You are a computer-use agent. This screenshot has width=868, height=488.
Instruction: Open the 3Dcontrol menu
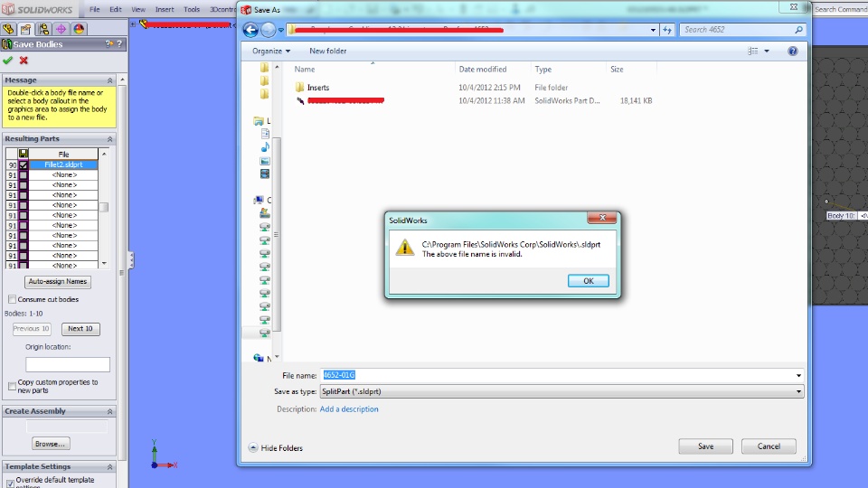[x=222, y=9]
